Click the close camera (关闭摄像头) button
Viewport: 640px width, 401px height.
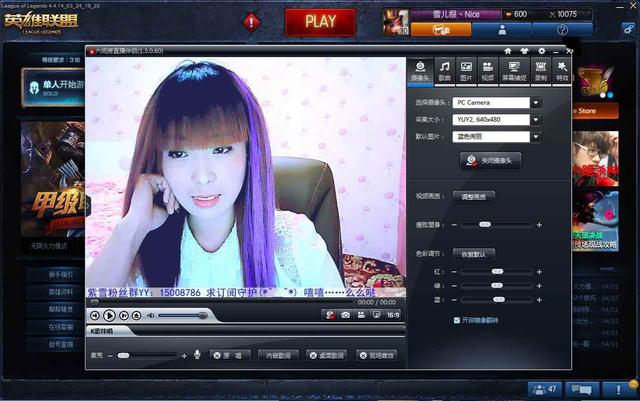490,160
